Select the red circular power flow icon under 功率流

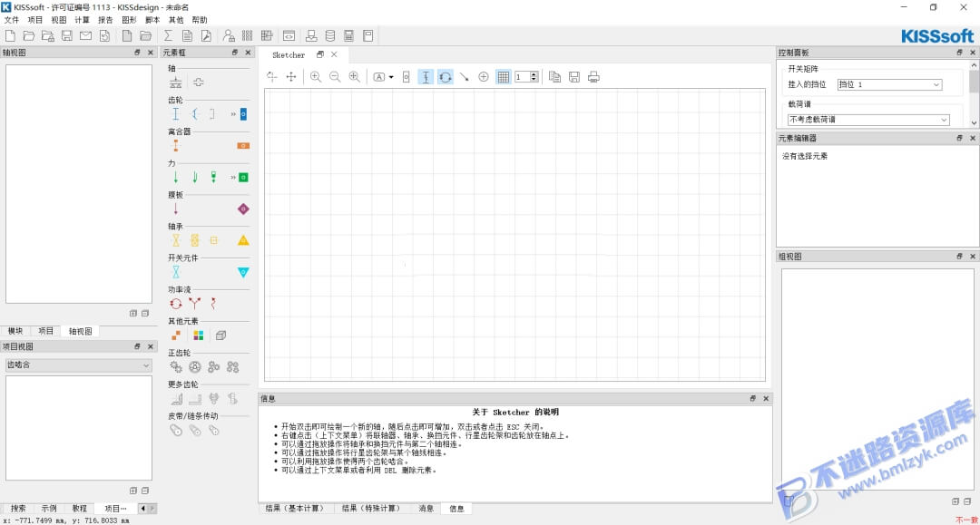pos(176,304)
